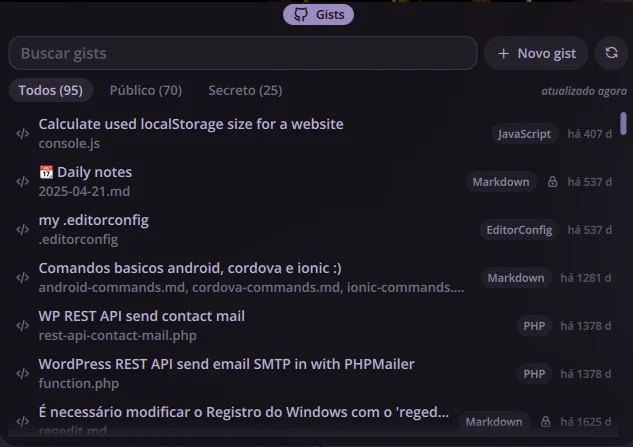633x447 pixels.
Task: Click PHP tag on PHPMailer gist row
Action: click(x=534, y=374)
